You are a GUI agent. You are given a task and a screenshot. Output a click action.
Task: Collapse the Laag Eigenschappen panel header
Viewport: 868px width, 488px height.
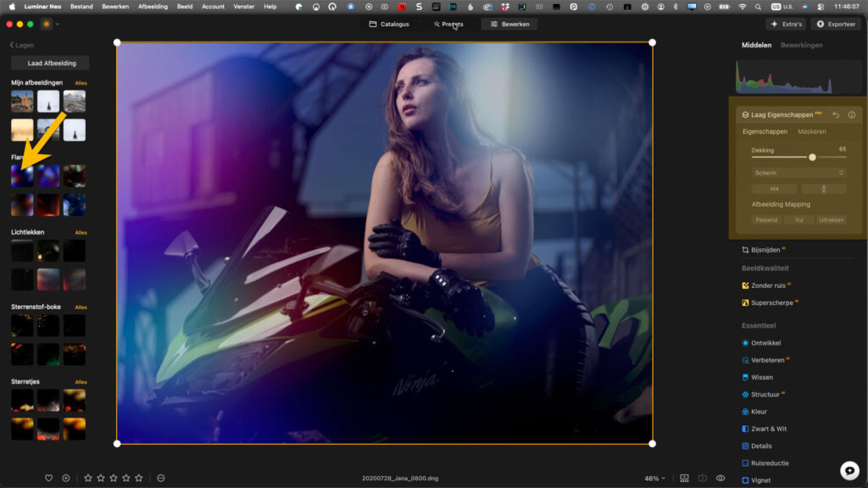[x=782, y=115]
